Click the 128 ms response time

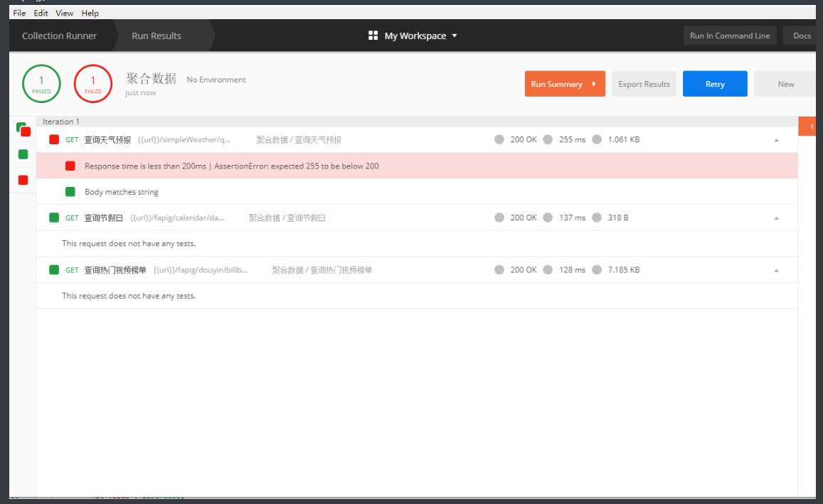tap(572, 269)
